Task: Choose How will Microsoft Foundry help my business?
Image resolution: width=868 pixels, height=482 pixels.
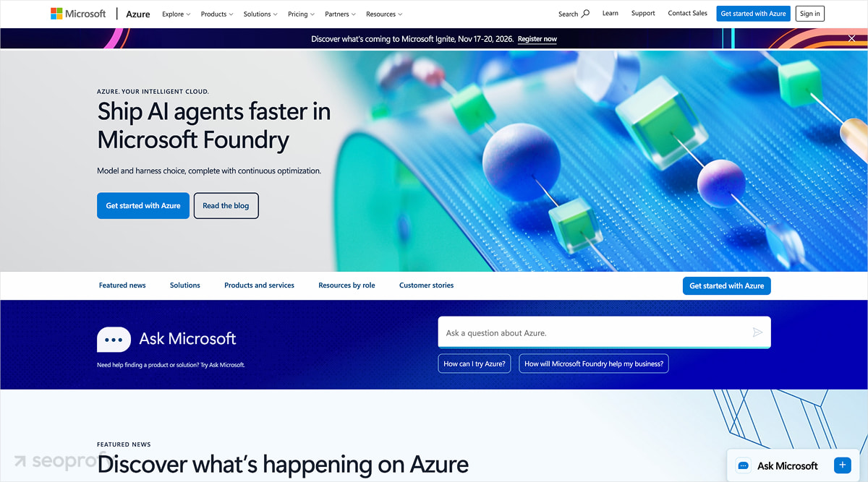Action: 594,363
